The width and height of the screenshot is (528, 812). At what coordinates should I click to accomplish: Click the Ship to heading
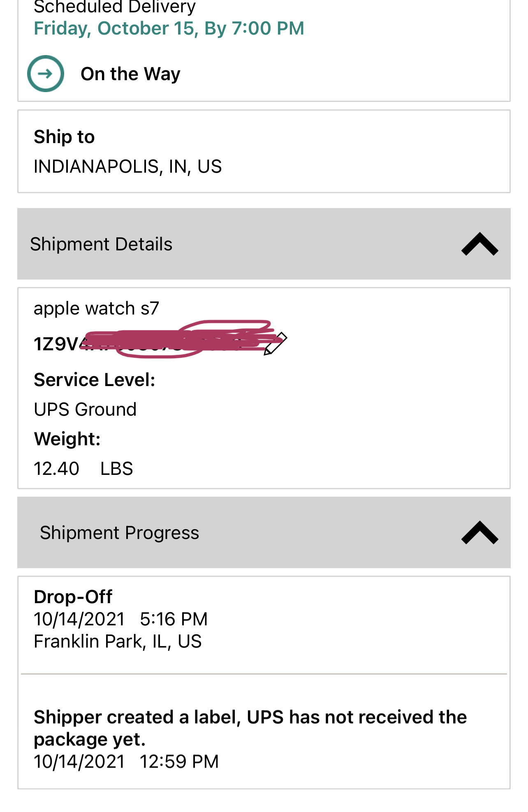(x=64, y=137)
